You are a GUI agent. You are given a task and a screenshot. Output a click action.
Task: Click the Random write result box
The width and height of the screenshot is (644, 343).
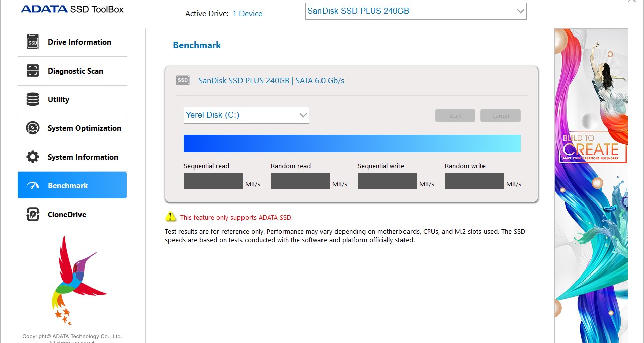(x=474, y=181)
